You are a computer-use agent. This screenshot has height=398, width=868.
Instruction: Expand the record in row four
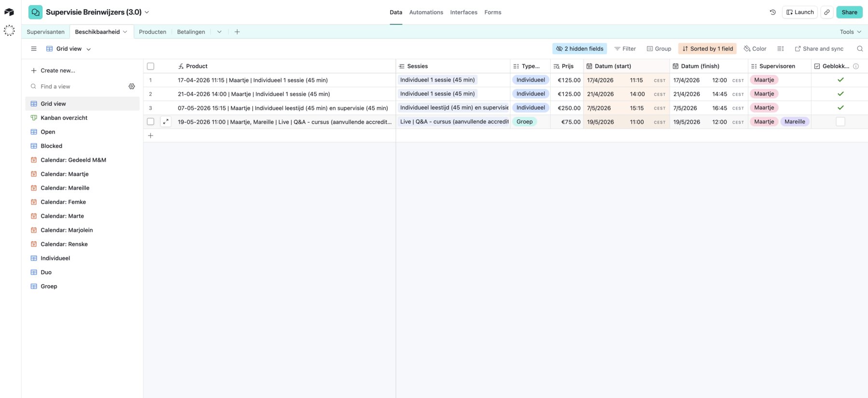(166, 122)
